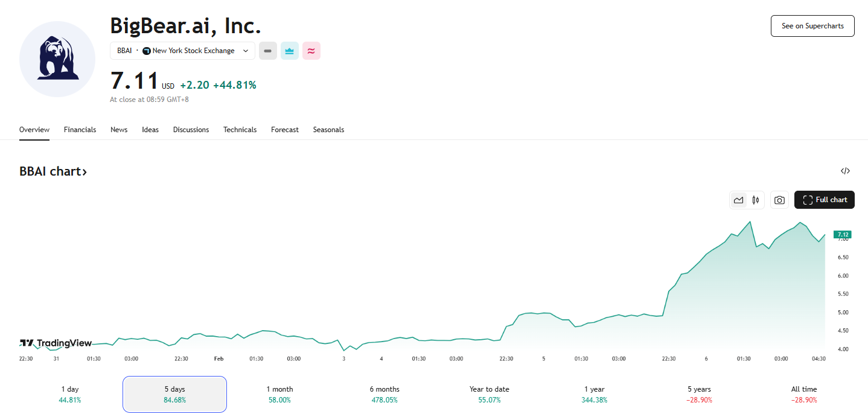This screenshot has width=868, height=420.
Task: Open the embed code icon
Action: (845, 171)
